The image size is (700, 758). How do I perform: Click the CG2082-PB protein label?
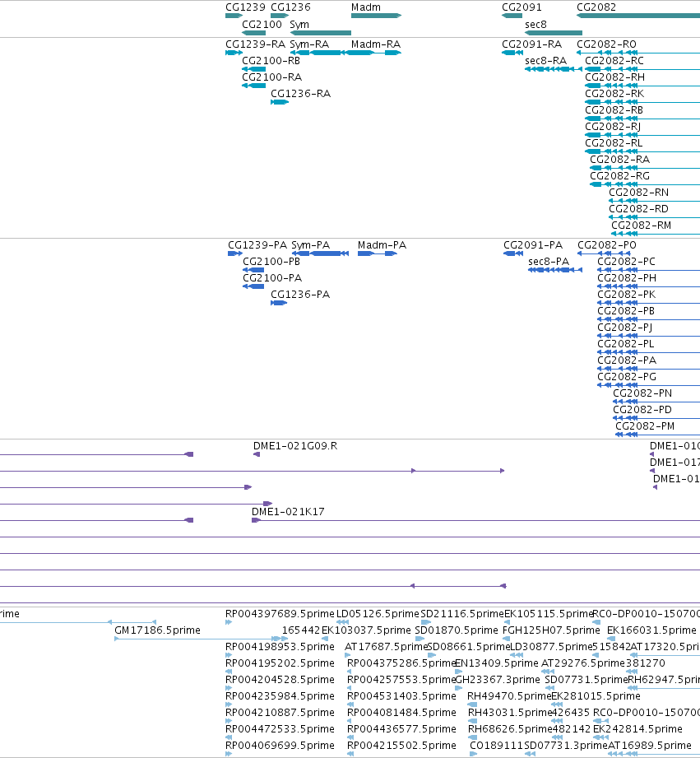626,310
